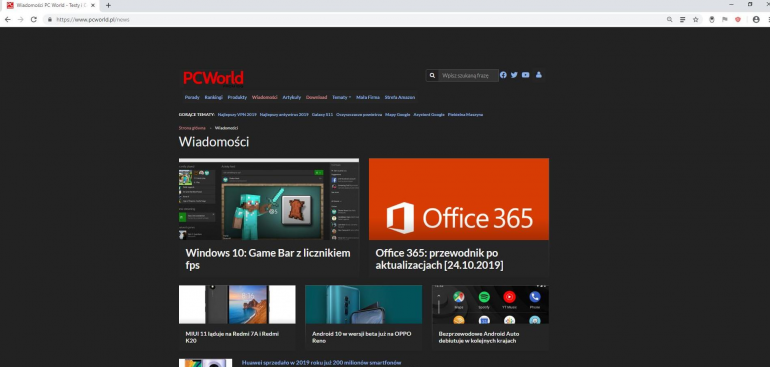The height and width of the screenshot is (367, 770).
Task: Open the Chrome profile avatar
Action: point(756,20)
